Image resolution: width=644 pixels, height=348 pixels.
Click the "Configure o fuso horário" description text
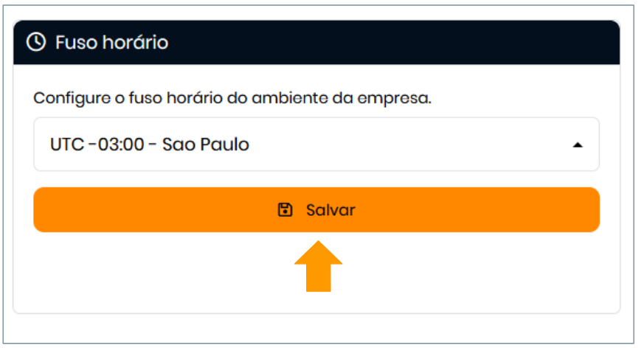232,98
